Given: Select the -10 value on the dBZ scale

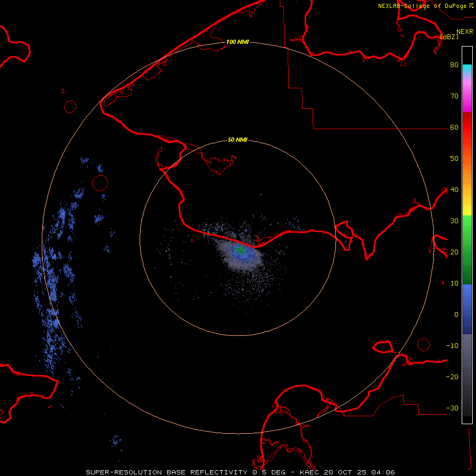Looking at the screenshot, I should point(452,345).
